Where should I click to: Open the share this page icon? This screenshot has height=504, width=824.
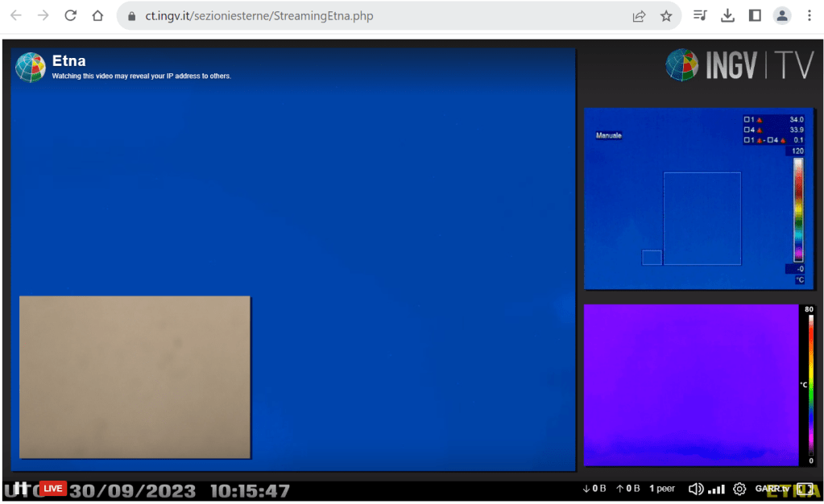[x=639, y=15]
